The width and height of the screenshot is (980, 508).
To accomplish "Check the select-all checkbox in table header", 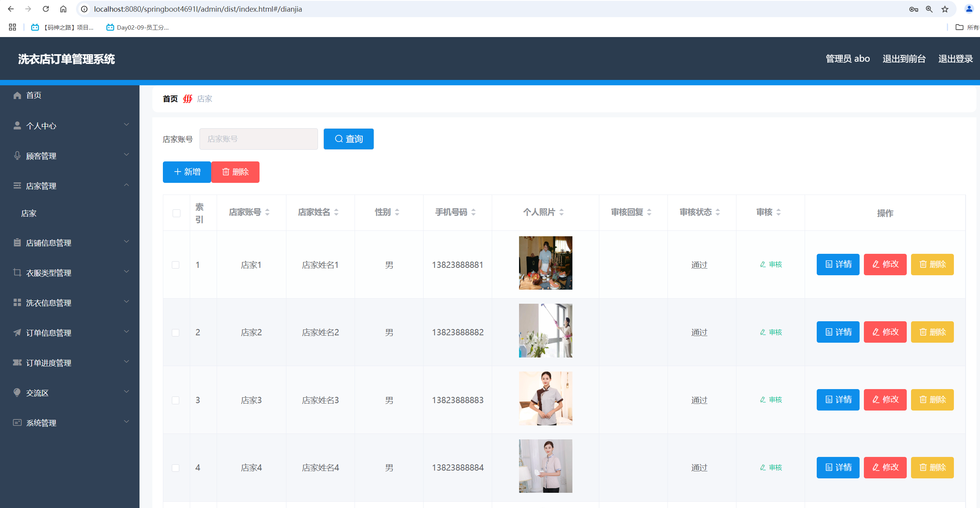I will (x=176, y=213).
